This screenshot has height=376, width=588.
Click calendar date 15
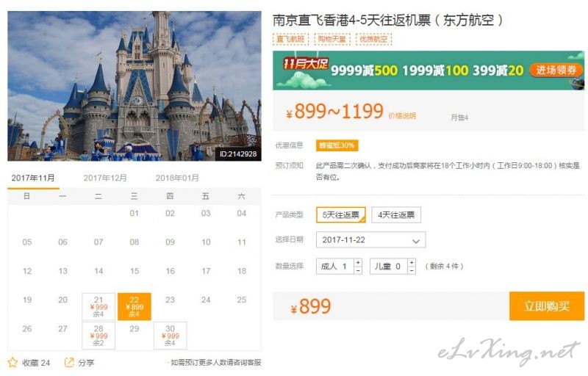(135, 271)
